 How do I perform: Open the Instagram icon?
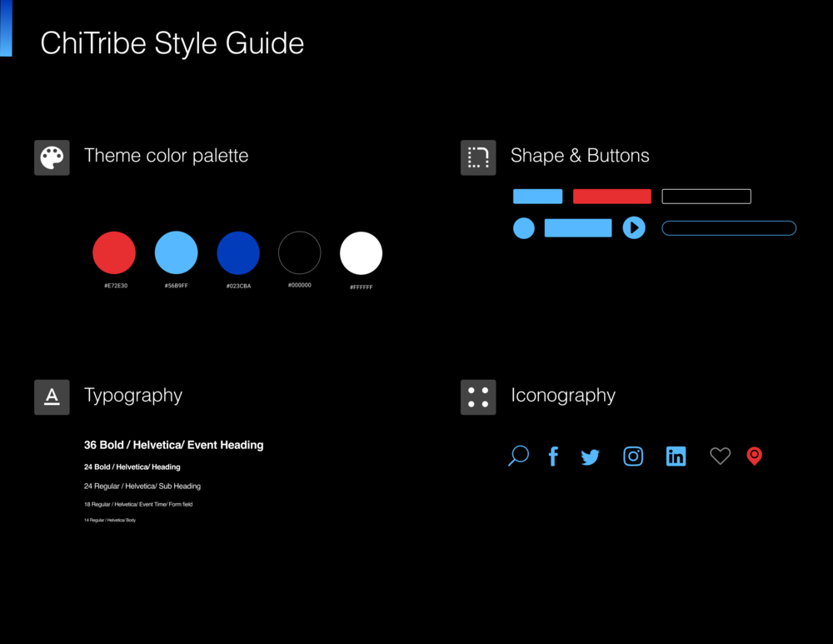[x=633, y=456]
